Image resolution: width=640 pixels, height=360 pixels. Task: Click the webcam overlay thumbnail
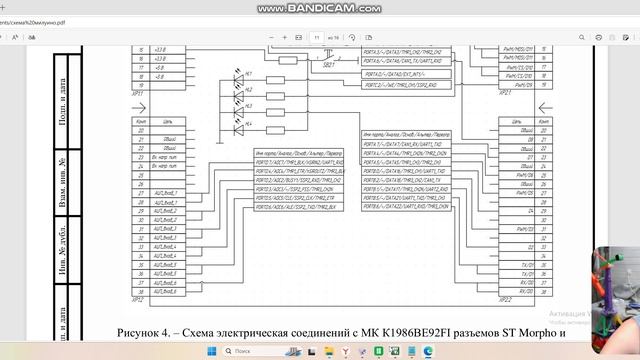tap(616, 300)
